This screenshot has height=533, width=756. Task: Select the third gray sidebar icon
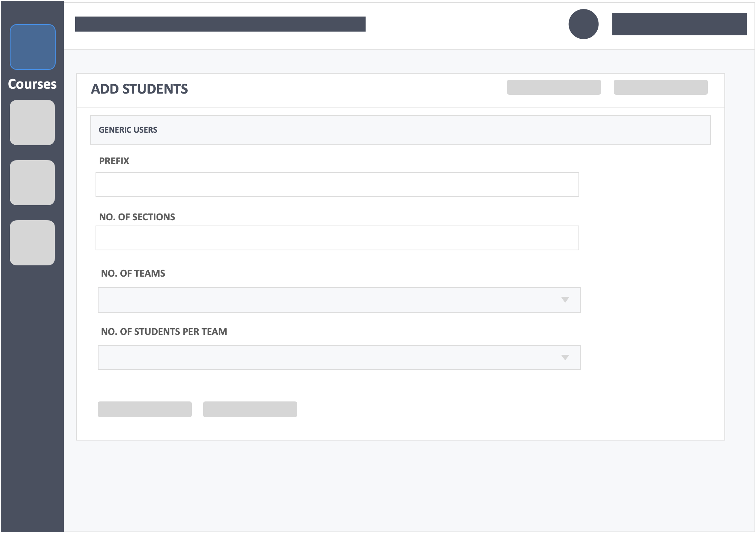click(32, 243)
